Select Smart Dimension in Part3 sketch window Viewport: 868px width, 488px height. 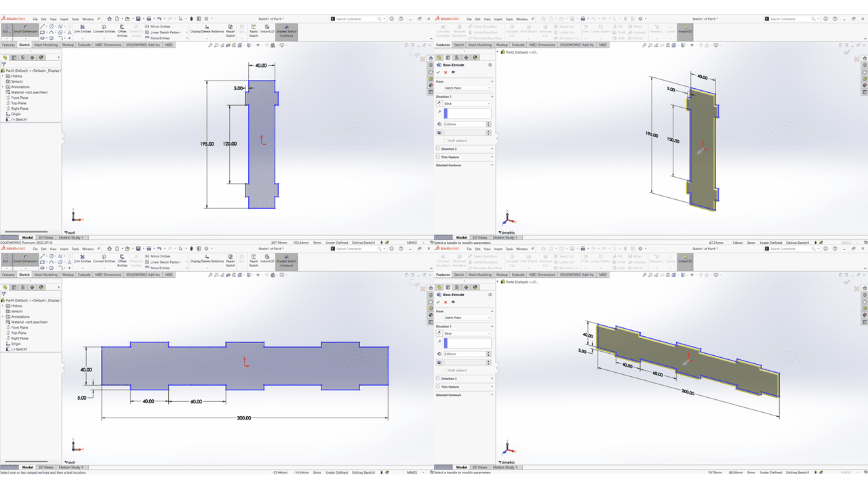coord(26,29)
